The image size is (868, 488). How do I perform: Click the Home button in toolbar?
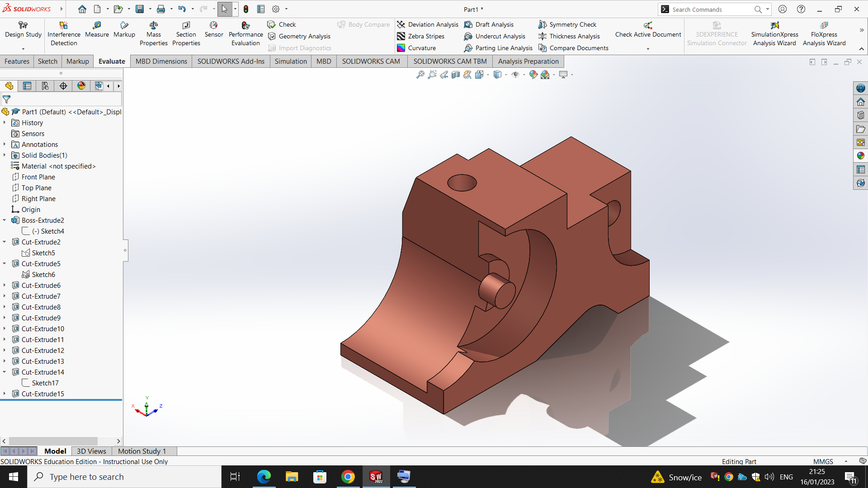pos(82,9)
